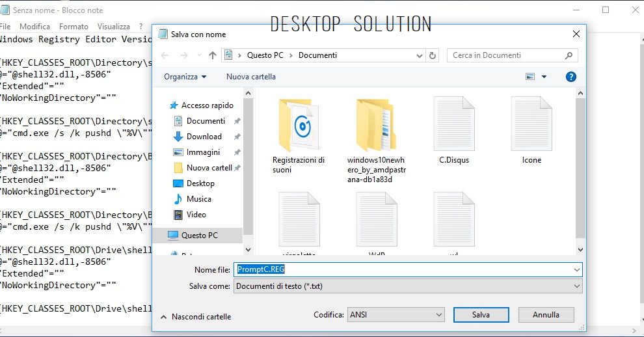Click the pin icon next to Documenti
Viewport: 644px width, 337px height.
237,121
